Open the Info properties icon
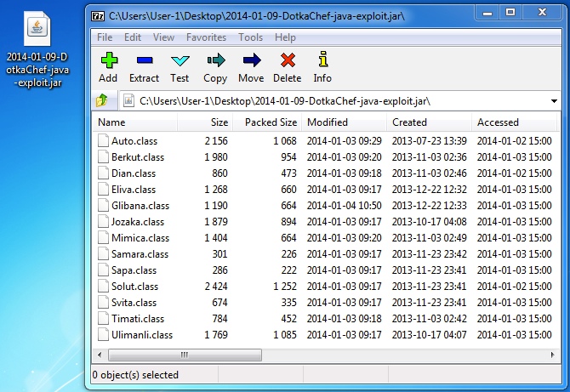The width and height of the screenshot is (570, 392). [322, 60]
